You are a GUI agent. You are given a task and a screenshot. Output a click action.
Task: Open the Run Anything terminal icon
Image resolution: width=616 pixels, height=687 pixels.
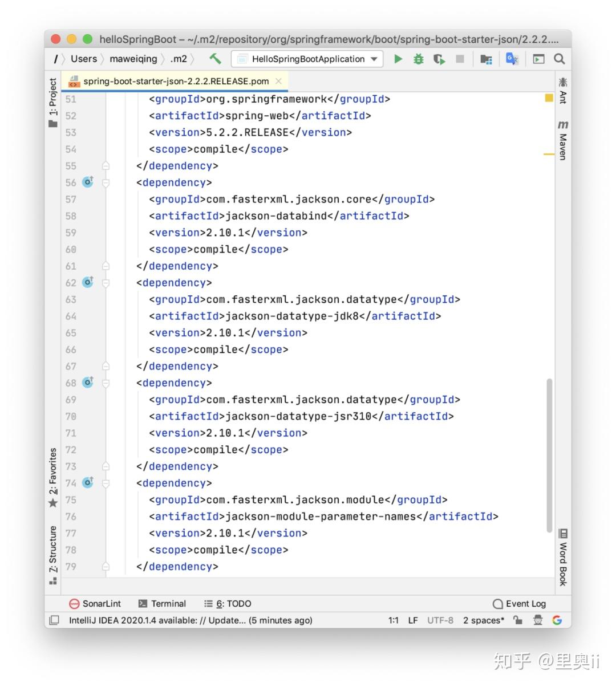(x=538, y=59)
